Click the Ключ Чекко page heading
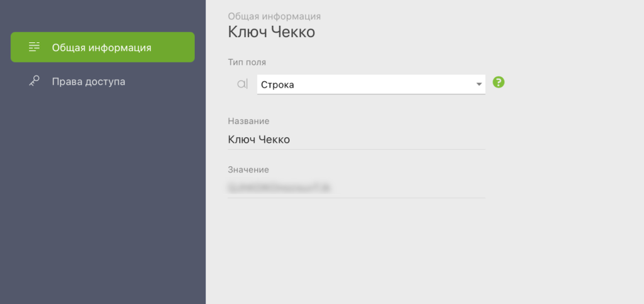The width and height of the screenshot is (644, 304). pyautogui.click(x=271, y=32)
